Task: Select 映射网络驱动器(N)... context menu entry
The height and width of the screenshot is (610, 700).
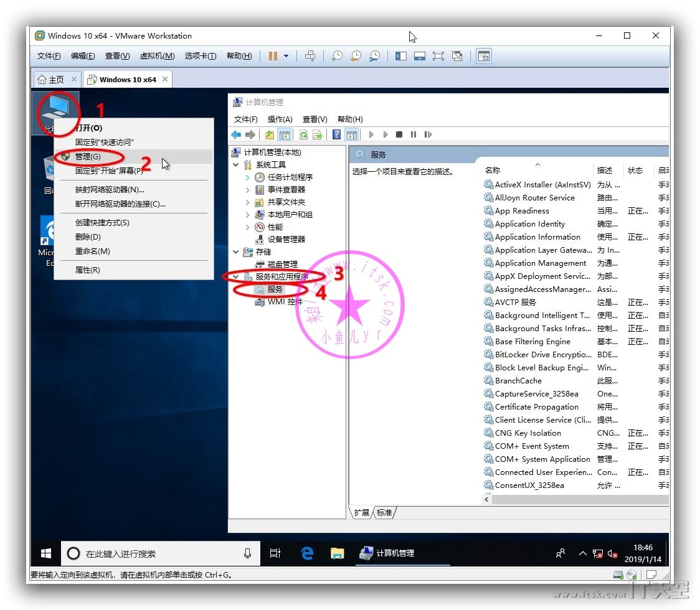Action: [x=133, y=190]
